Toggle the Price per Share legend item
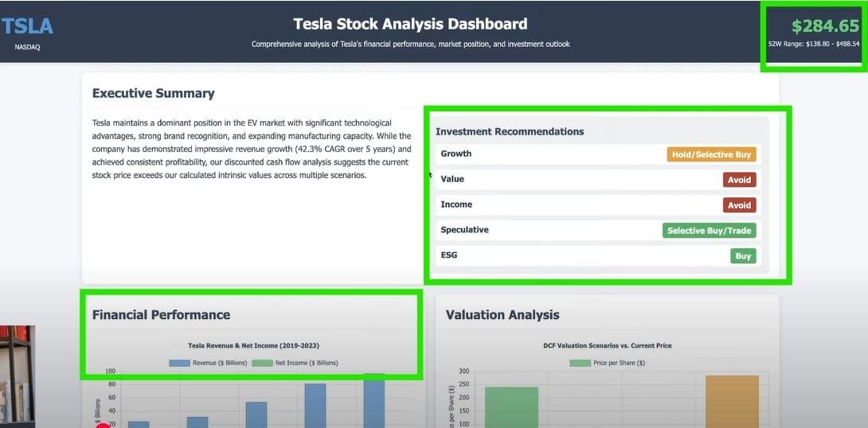This screenshot has height=428, width=868. click(x=607, y=363)
